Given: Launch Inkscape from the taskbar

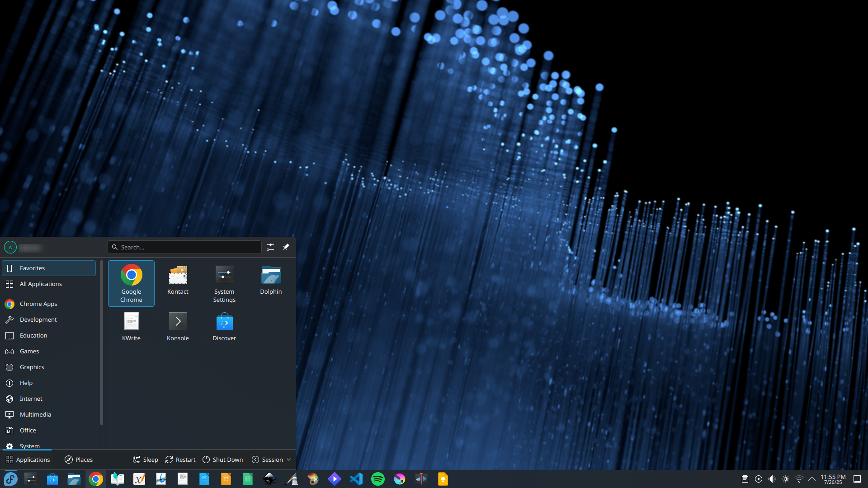Looking at the screenshot, I should point(269,479).
